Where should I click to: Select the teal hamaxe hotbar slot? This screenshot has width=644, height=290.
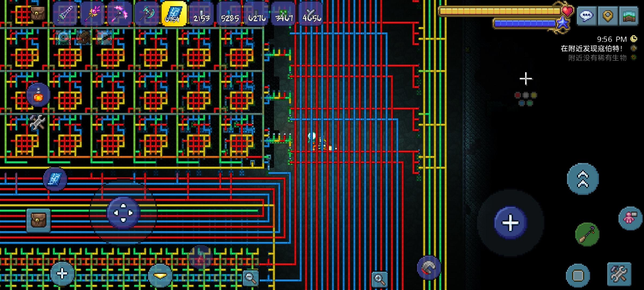pyautogui.click(x=147, y=14)
